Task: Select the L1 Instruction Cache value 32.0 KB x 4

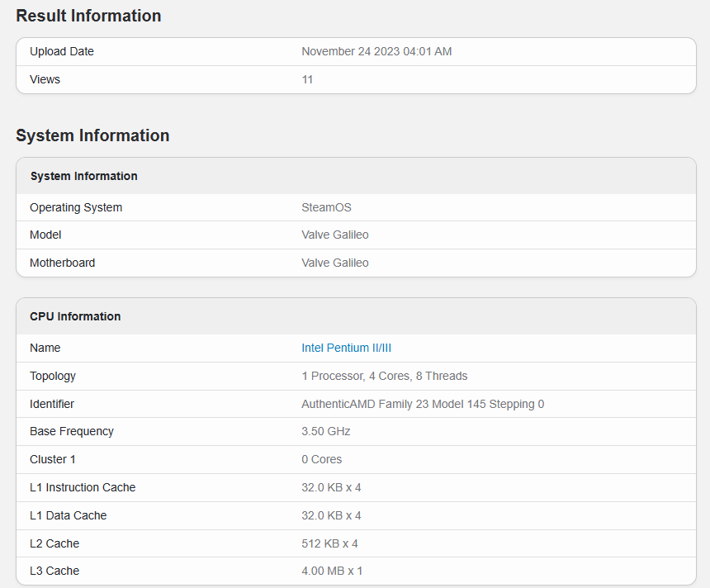Action: (331, 487)
